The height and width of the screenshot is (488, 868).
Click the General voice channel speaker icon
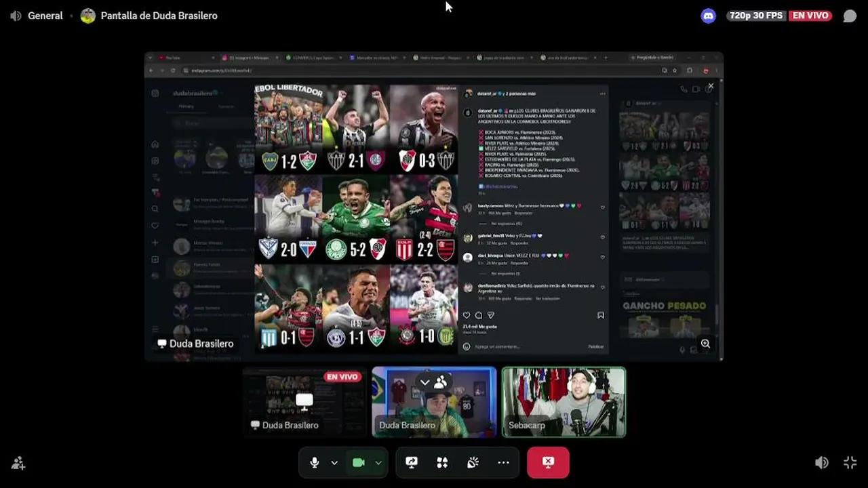tap(16, 16)
